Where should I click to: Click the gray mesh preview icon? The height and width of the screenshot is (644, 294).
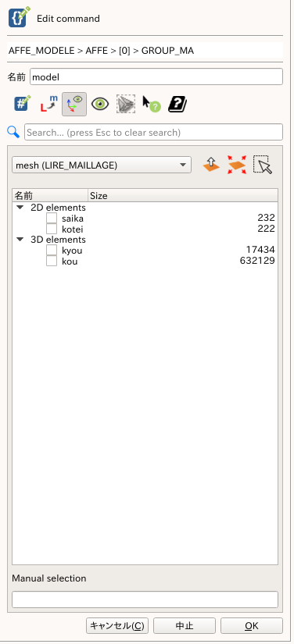[126, 104]
